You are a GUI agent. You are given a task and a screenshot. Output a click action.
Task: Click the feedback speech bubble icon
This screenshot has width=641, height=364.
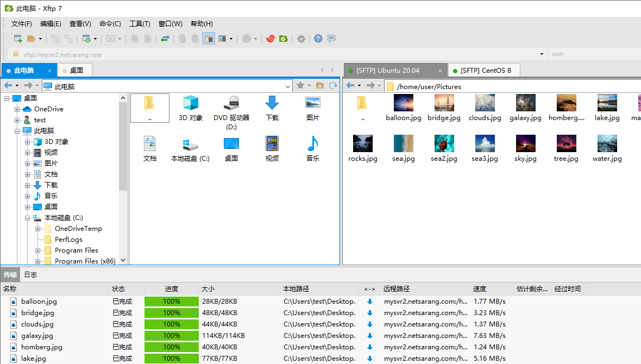[331, 39]
